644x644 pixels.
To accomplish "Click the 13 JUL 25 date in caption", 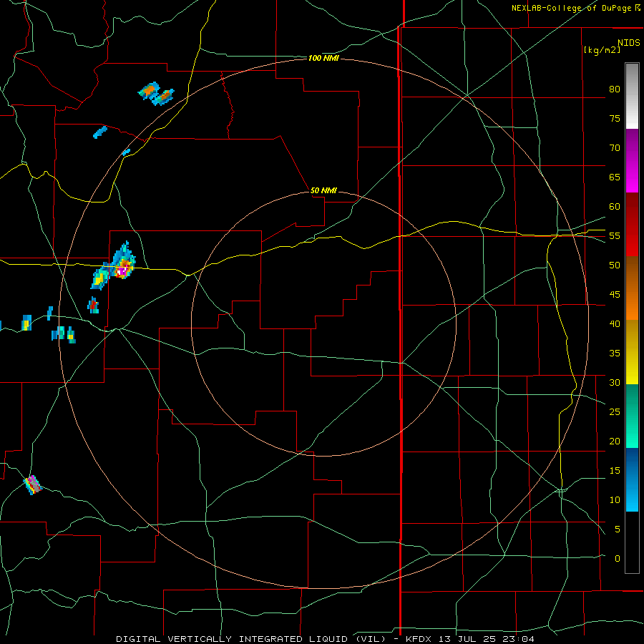I will point(469,639).
